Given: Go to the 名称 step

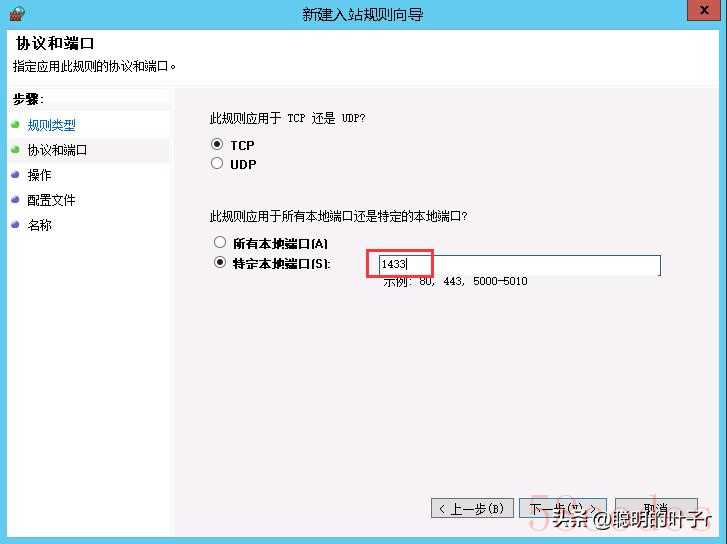Looking at the screenshot, I should [39, 225].
